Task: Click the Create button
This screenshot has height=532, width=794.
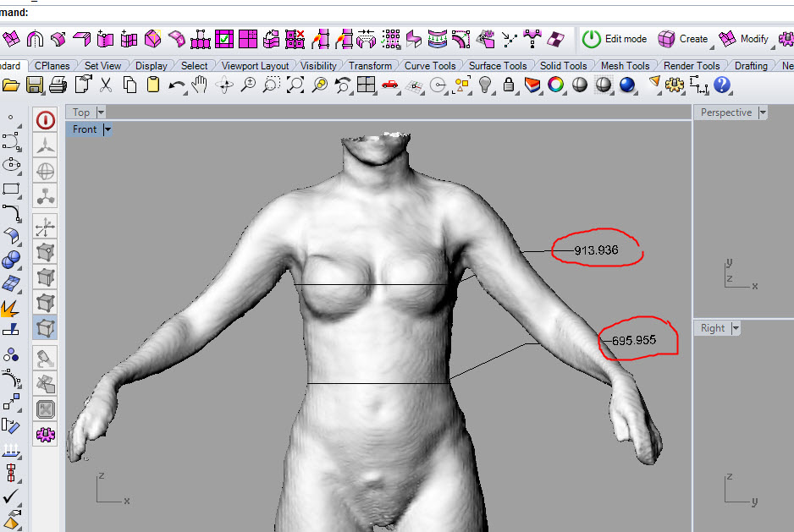Action: click(683, 39)
